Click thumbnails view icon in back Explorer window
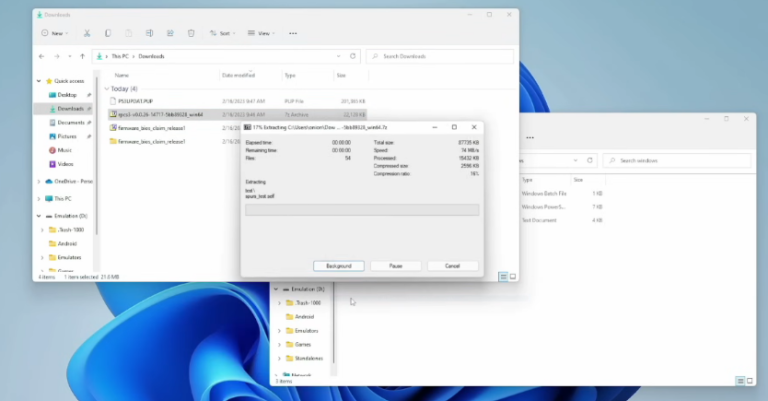 tap(750, 380)
